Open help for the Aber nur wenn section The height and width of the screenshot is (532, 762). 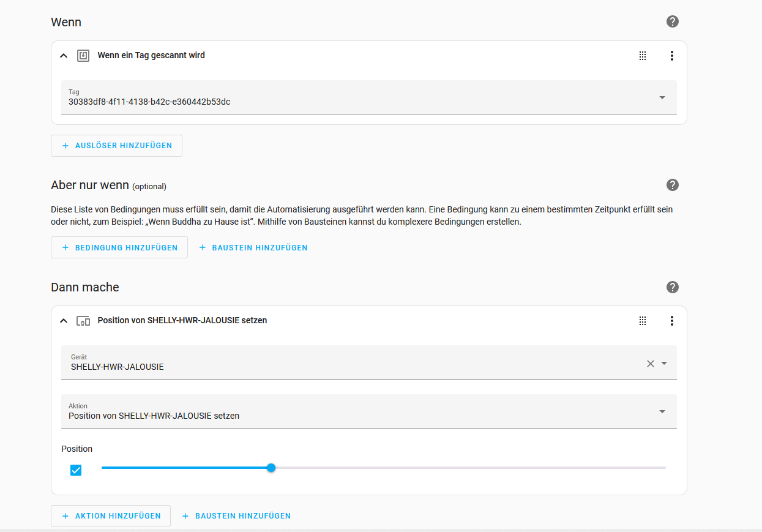point(673,185)
